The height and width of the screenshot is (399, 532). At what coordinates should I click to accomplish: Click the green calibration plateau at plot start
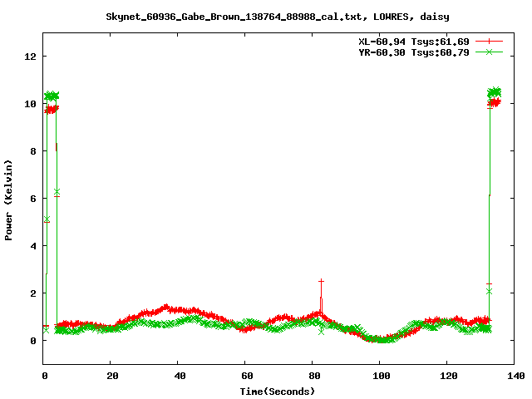[x=52, y=96]
